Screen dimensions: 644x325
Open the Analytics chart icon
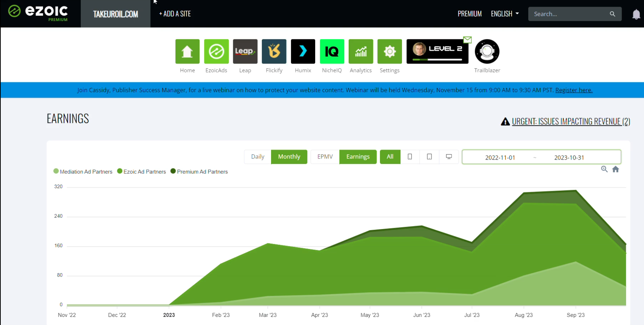click(x=361, y=51)
